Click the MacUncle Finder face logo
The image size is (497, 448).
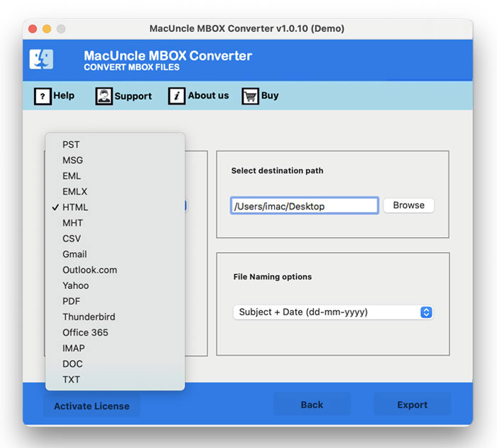tap(41, 59)
